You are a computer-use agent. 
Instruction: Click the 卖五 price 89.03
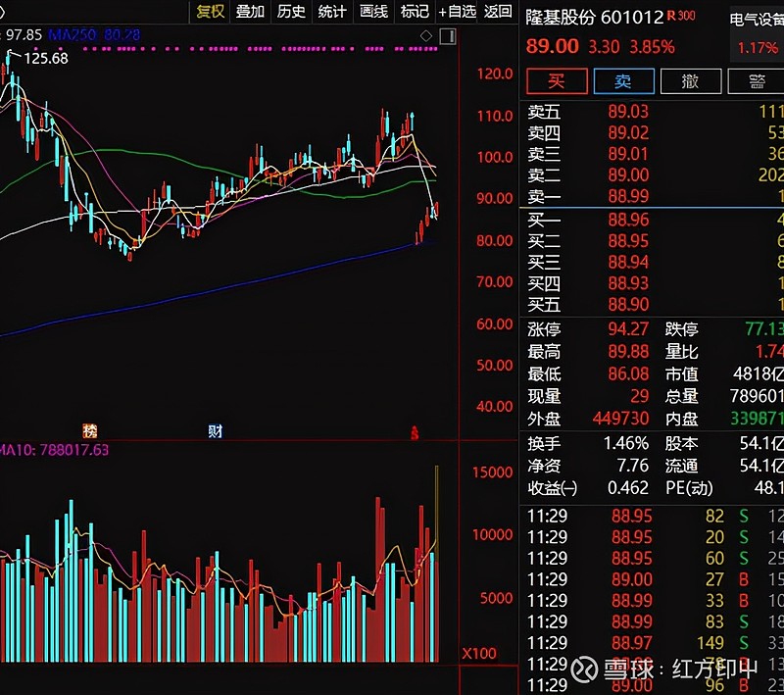click(628, 111)
